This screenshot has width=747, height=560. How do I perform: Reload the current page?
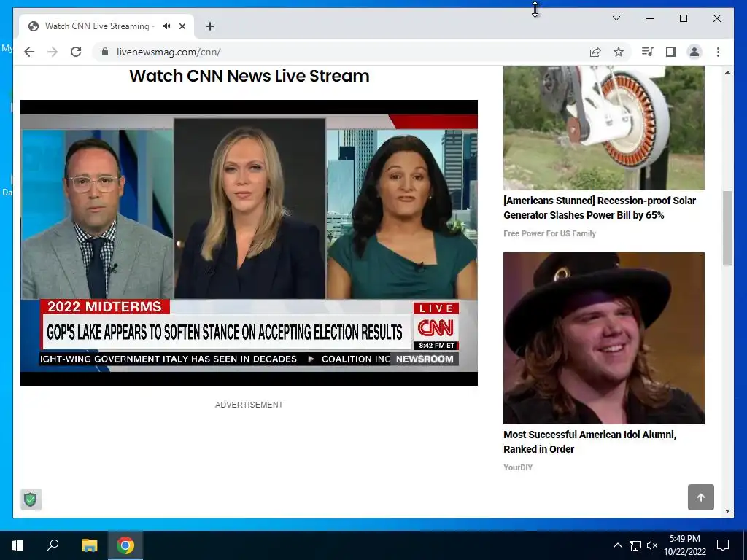click(x=76, y=52)
